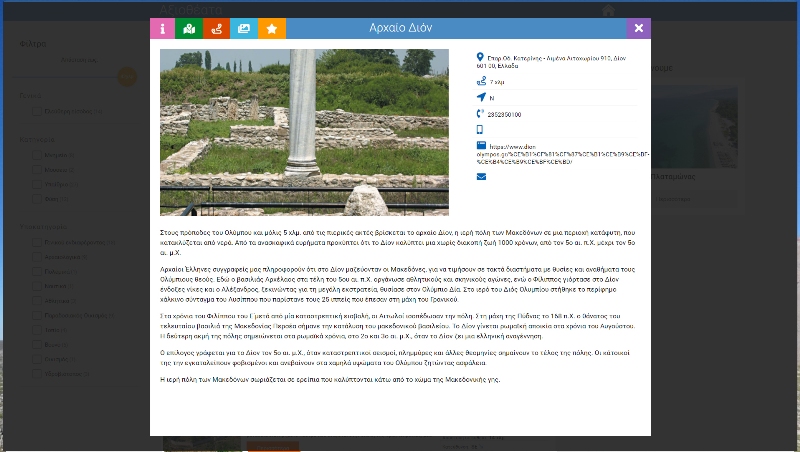
Task: Open the light-blue photo gallery tab icon
Action: coord(244,29)
